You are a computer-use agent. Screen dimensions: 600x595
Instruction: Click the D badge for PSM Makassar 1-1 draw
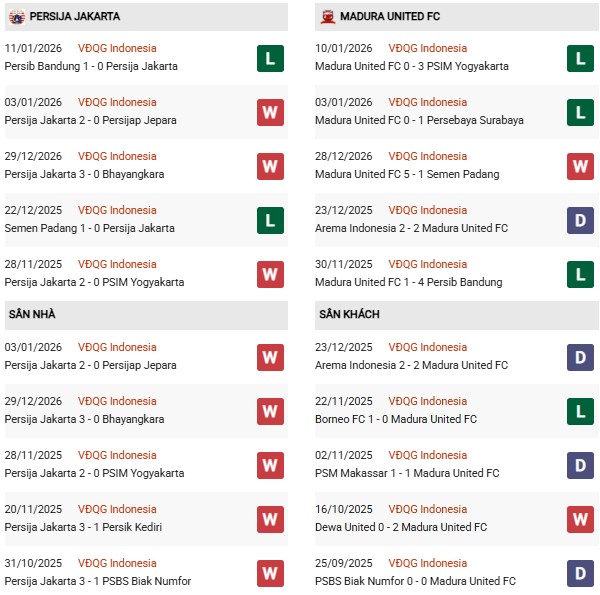(x=580, y=465)
